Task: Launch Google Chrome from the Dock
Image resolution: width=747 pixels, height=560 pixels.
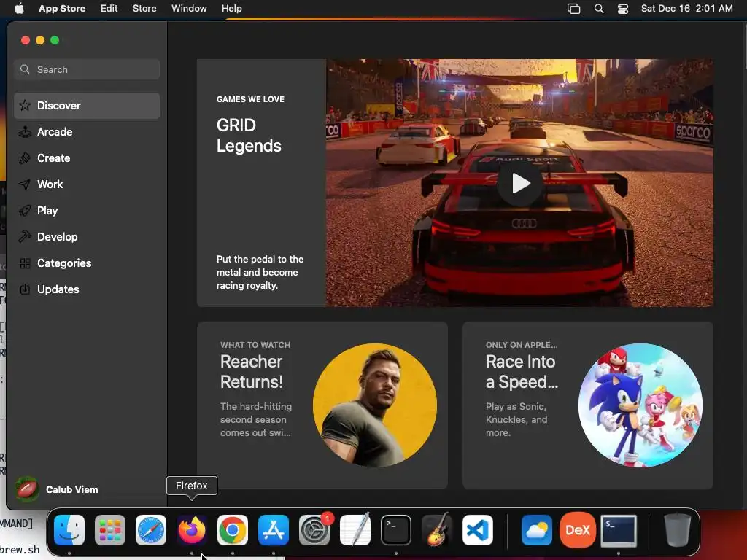Action: pos(233,530)
